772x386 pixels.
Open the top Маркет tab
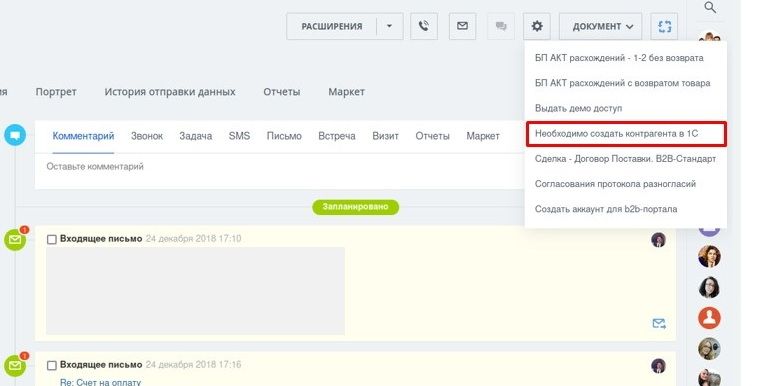347,92
